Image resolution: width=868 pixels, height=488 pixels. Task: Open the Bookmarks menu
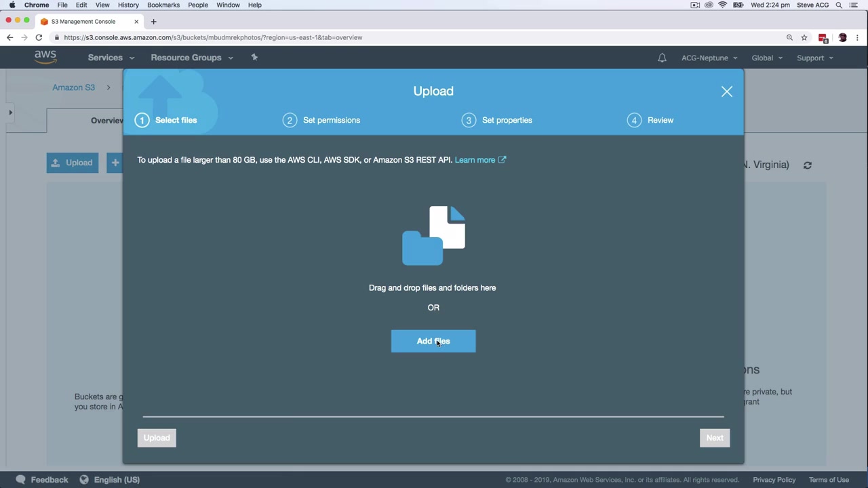[163, 5]
